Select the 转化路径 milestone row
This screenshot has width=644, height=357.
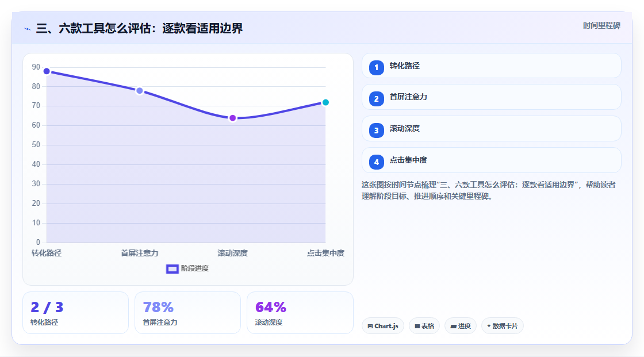tap(491, 66)
